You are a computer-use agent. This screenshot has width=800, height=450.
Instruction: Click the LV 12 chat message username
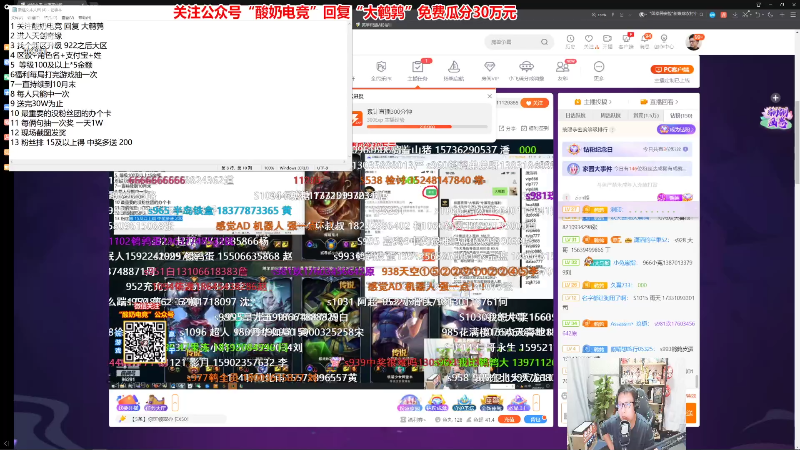click(605, 297)
